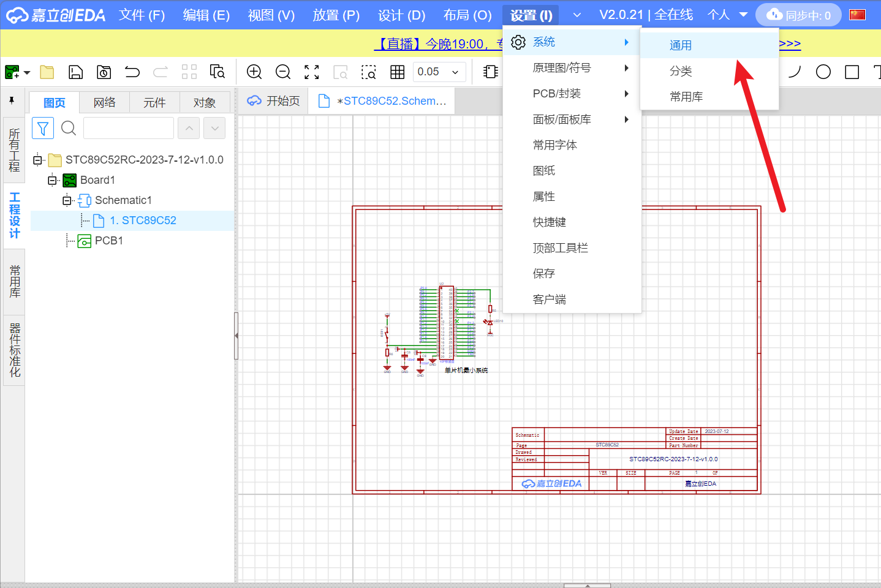Screen dimensions: 881x588
Task: Click the four-squares grid layout icon
Action: [189, 72]
